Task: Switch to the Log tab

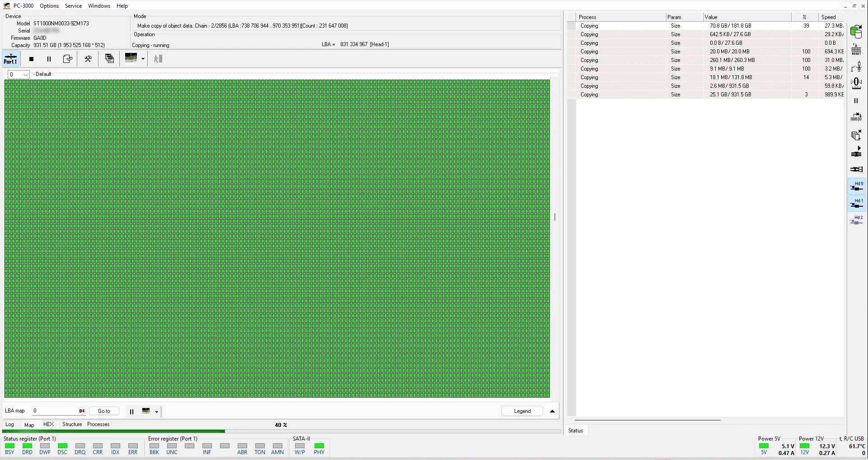Action: 9,424
